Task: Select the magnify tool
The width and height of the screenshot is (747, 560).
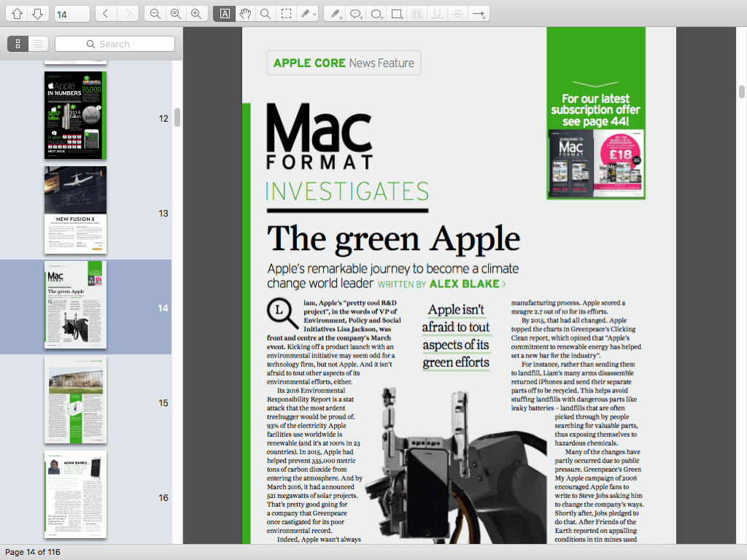Action: click(266, 14)
